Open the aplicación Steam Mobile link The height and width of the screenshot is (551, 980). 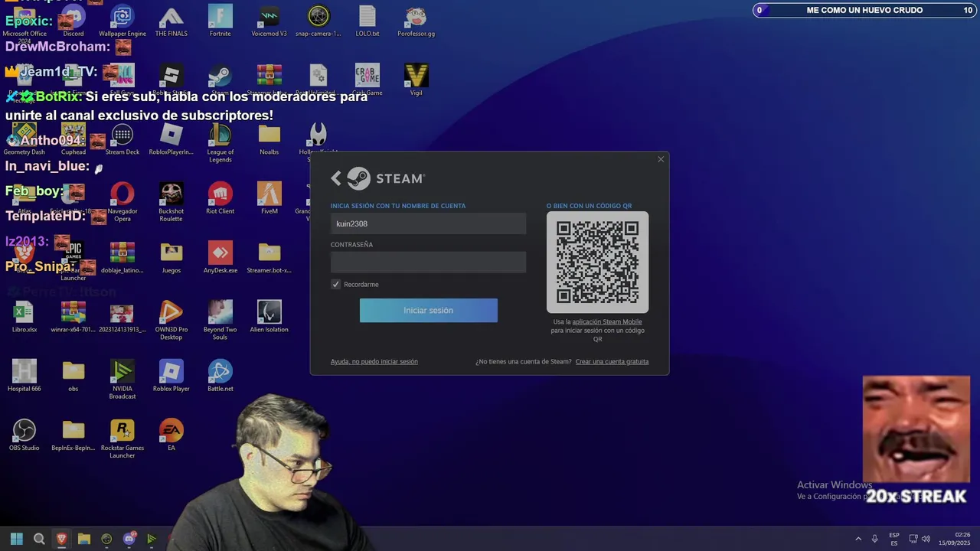[607, 321]
